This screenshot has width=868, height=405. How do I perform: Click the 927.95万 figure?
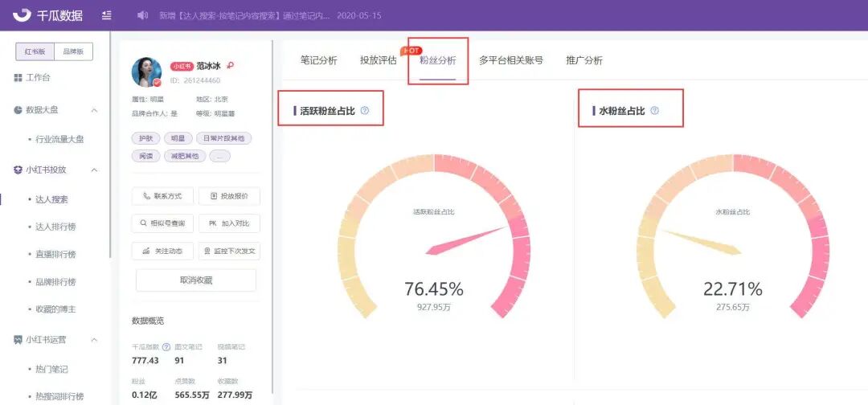(x=434, y=307)
